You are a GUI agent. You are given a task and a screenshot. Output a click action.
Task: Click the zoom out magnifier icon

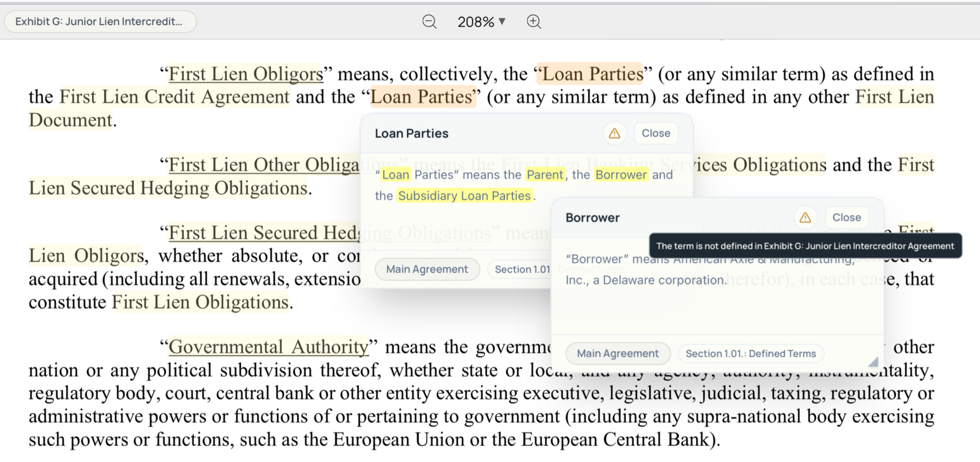[429, 22]
